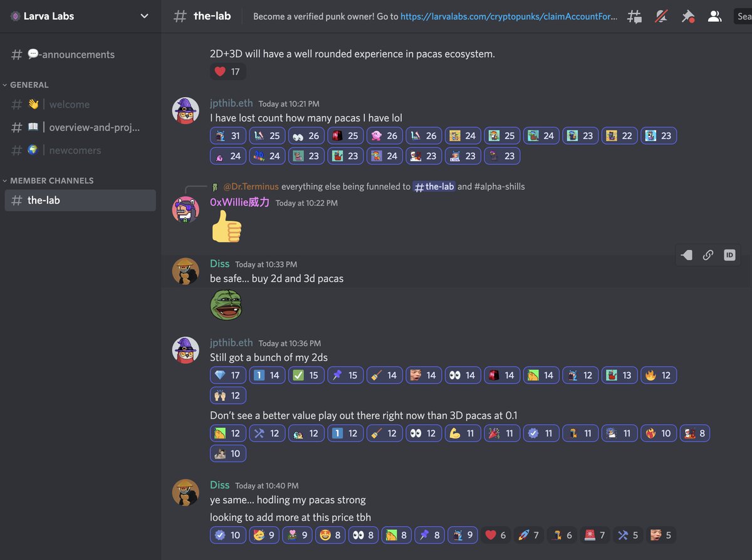Select the-lab channel in sidebar
Viewport: 752px width, 560px height.
[80, 200]
